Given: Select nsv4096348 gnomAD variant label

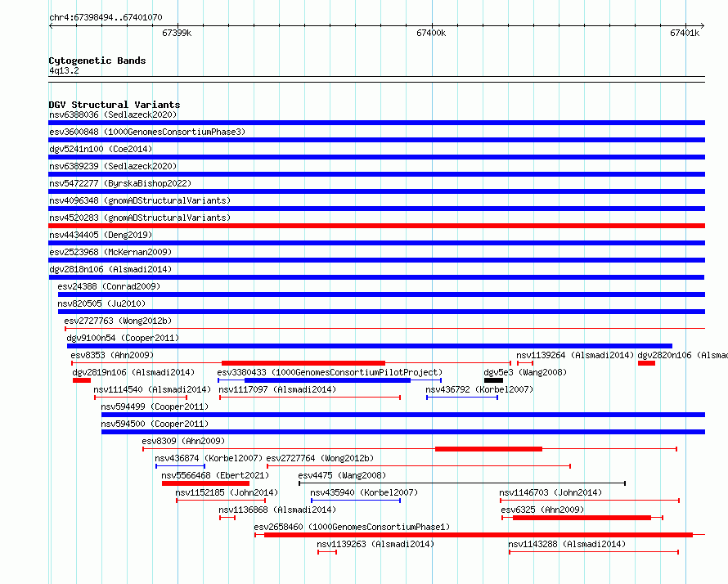Looking at the screenshot, I should coord(140,200).
